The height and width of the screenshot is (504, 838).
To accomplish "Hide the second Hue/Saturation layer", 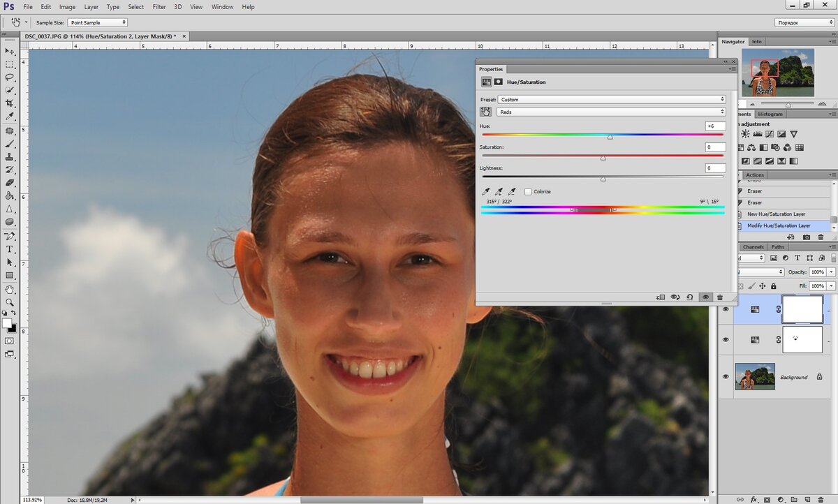I will click(726, 339).
